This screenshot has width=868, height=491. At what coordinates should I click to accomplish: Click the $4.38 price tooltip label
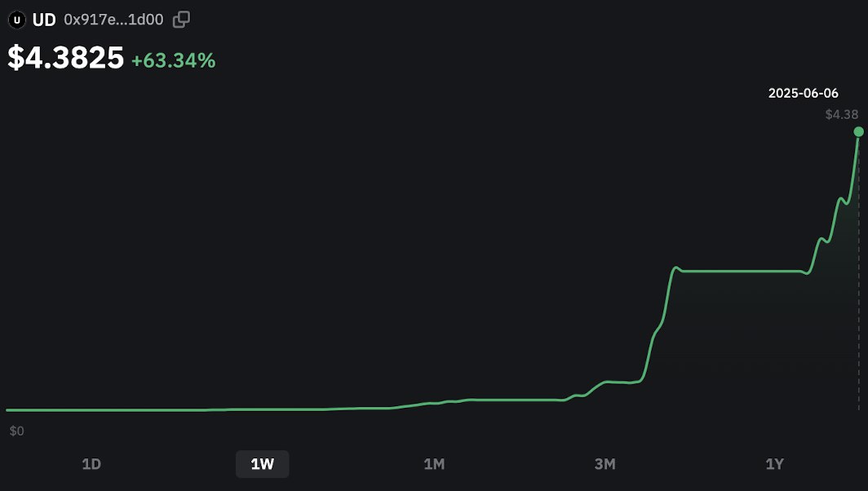(x=841, y=114)
